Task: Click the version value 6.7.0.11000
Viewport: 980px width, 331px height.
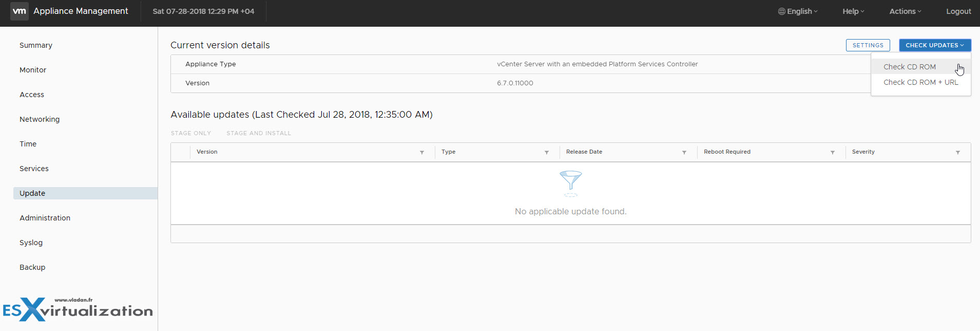Action: coord(515,83)
